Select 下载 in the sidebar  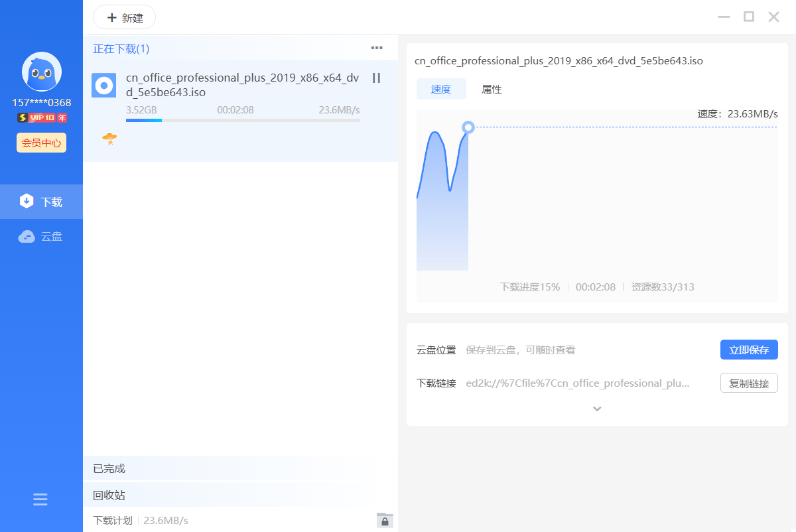pos(41,202)
